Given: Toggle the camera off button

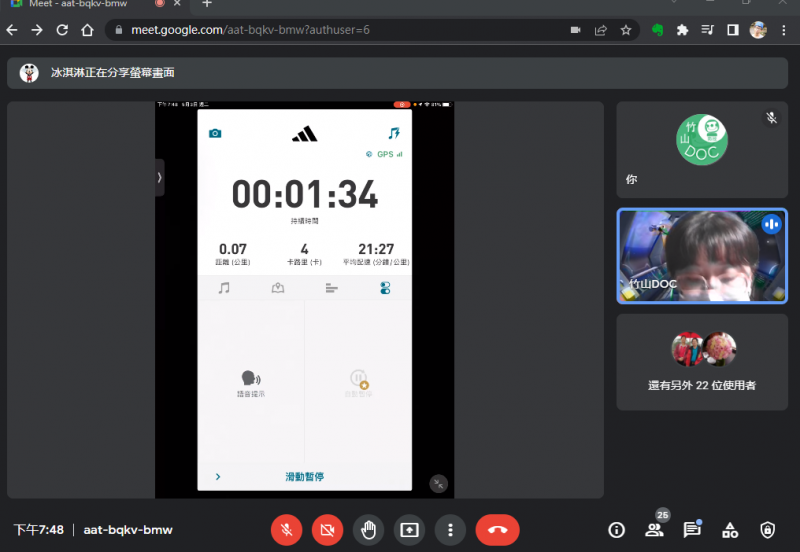Looking at the screenshot, I should point(327,530).
